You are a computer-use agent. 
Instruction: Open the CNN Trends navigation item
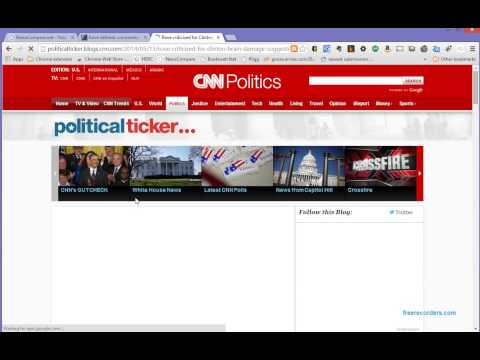coord(116,103)
